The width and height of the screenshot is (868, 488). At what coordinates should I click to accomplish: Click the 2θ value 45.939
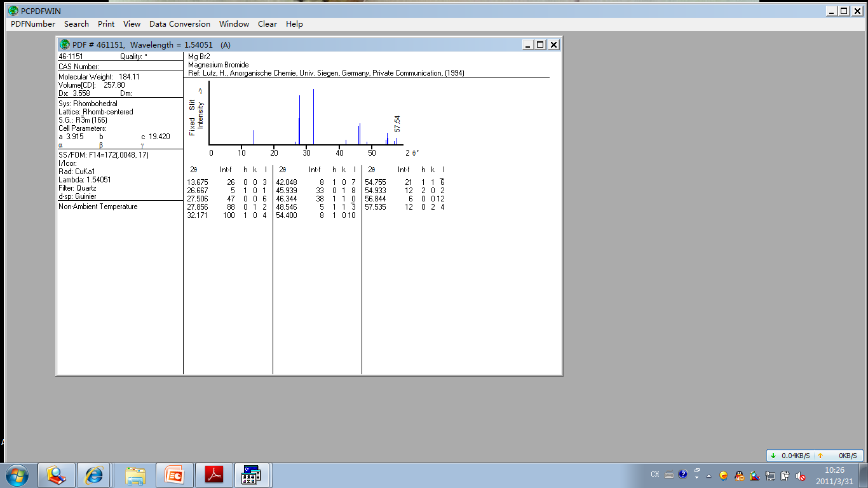pyautogui.click(x=286, y=191)
